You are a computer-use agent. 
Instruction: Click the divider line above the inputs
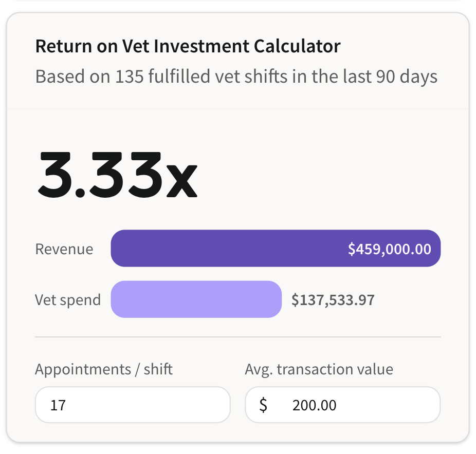click(237, 336)
